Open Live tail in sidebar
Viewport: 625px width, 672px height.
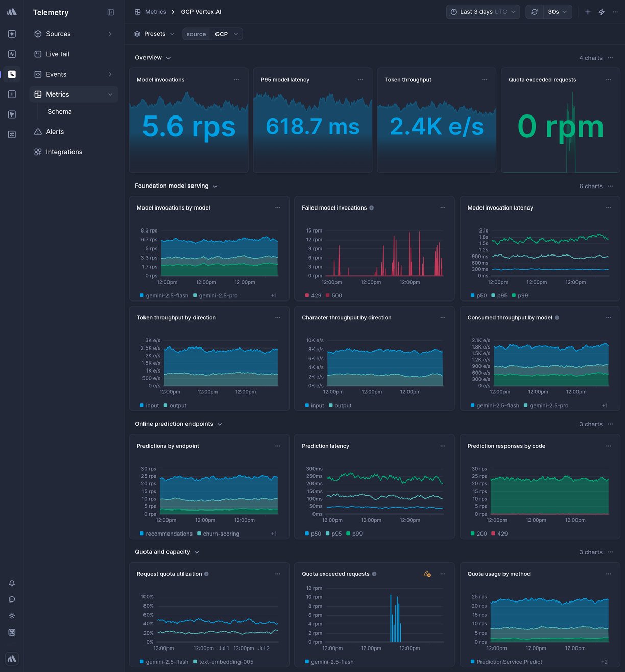click(x=74, y=54)
